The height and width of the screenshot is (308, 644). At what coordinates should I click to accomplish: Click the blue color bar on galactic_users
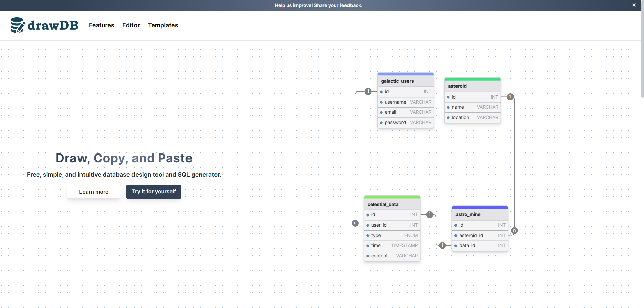tap(406, 74)
